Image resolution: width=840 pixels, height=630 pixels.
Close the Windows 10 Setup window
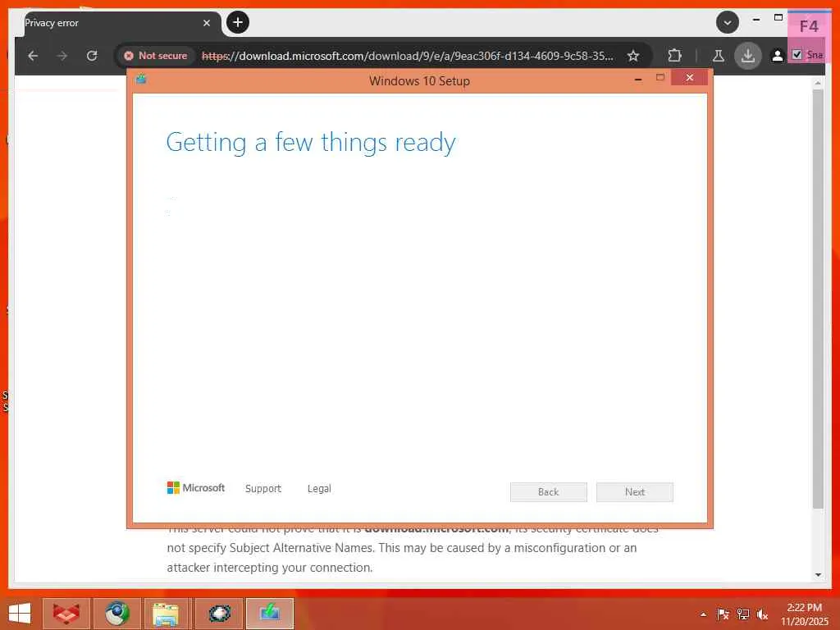tap(689, 78)
